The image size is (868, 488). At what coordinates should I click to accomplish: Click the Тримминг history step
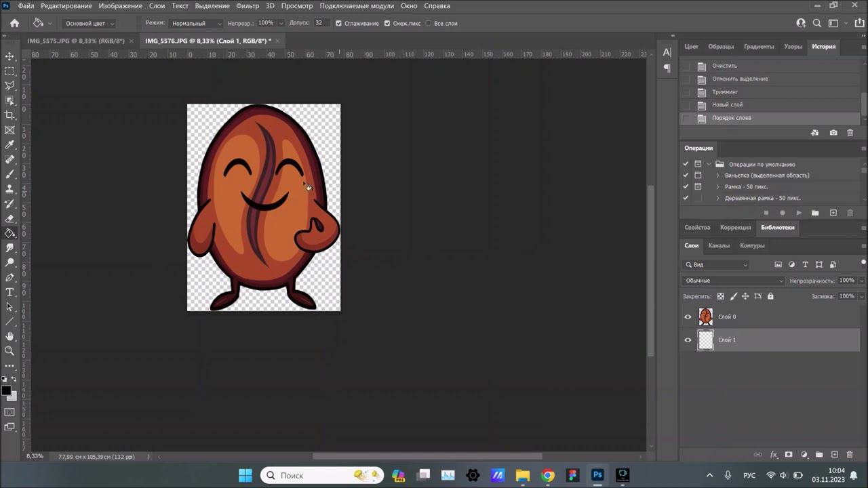pyautogui.click(x=725, y=92)
